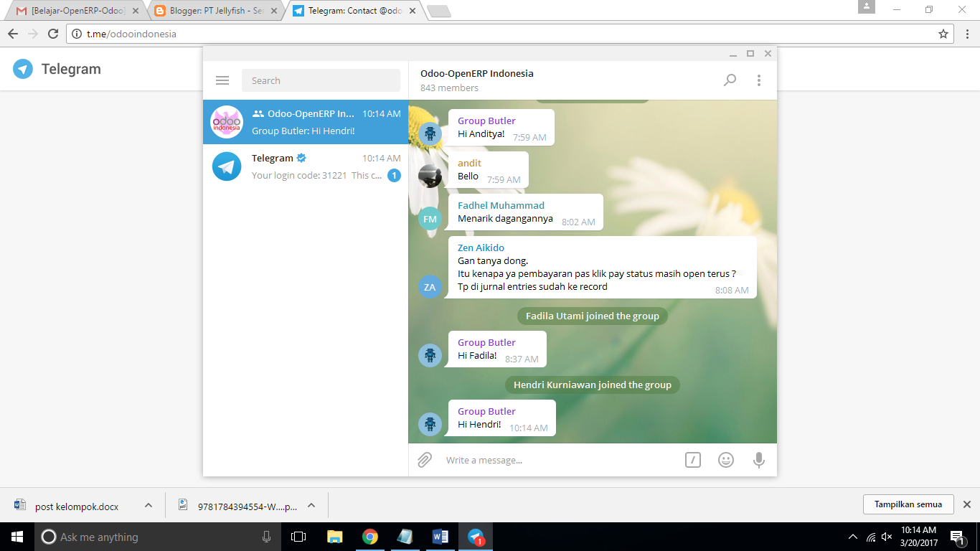Click Cortana Ask me anything box
Screen dimensions: 980x551
click(158, 537)
